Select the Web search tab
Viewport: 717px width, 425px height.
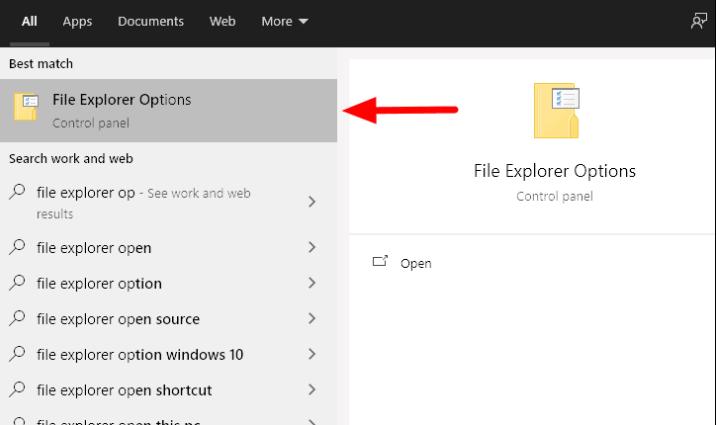pyautogui.click(x=222, y=22)
